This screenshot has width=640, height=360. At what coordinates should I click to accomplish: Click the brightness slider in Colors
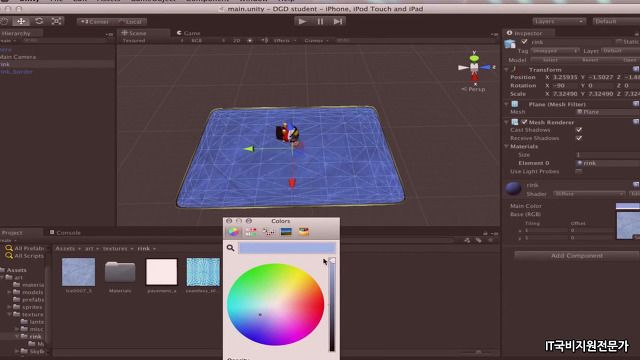tap(332, 304)
